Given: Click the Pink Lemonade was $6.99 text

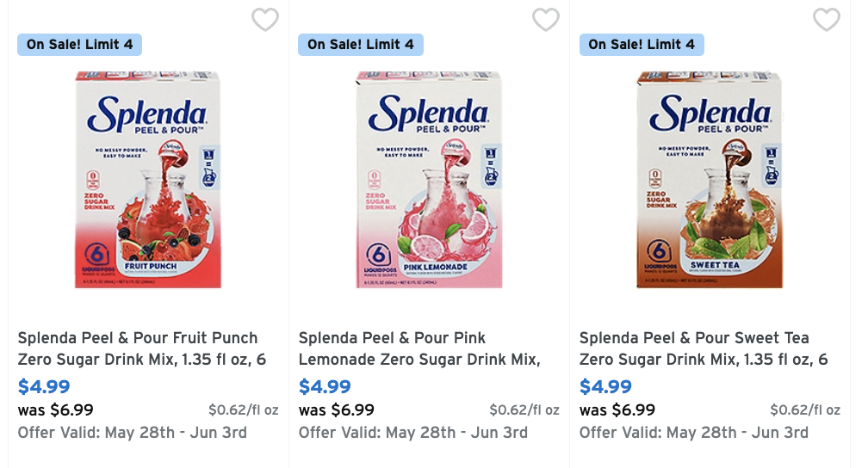Looking at the screenshot, I should [x=337, y=410].
